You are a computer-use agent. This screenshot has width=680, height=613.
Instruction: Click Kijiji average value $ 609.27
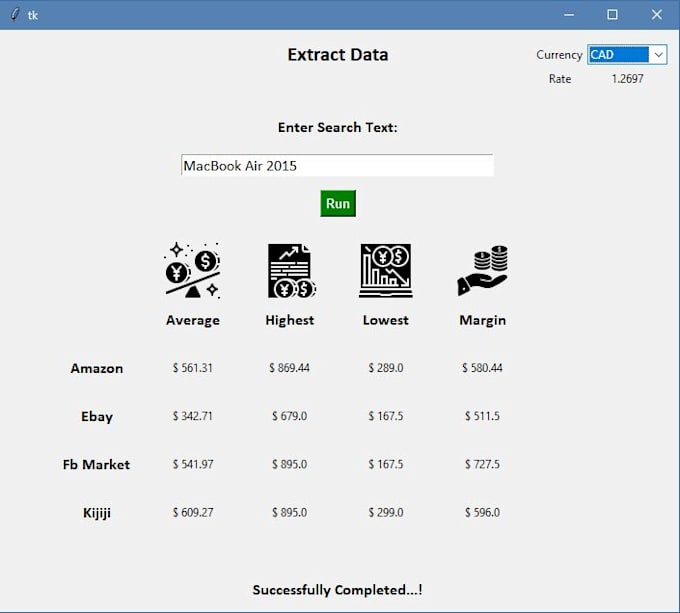pos(193,512)
